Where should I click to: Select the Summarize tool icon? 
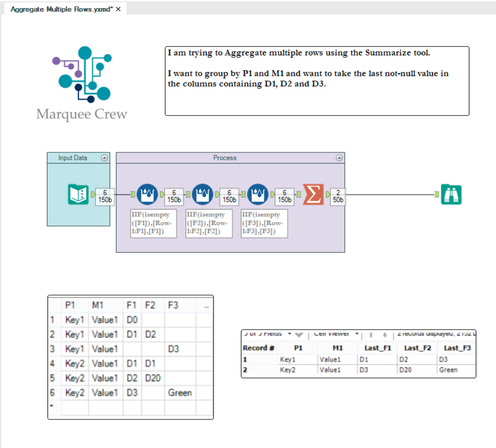(x=313, y=194)
